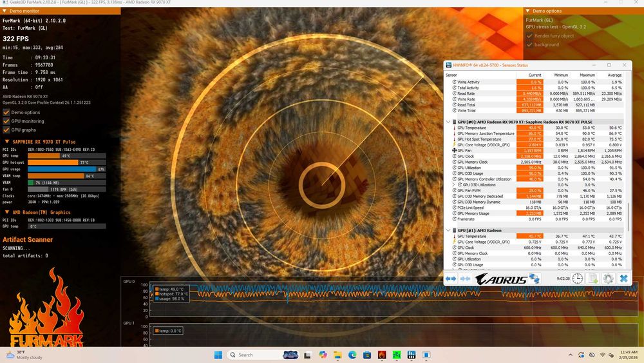Image resolution: width=644 pixels, height=363 pixels.
Task: Click the fan 0 bar showing 1174 RPM
Action: pyautogui.click(x=66, y=190)
